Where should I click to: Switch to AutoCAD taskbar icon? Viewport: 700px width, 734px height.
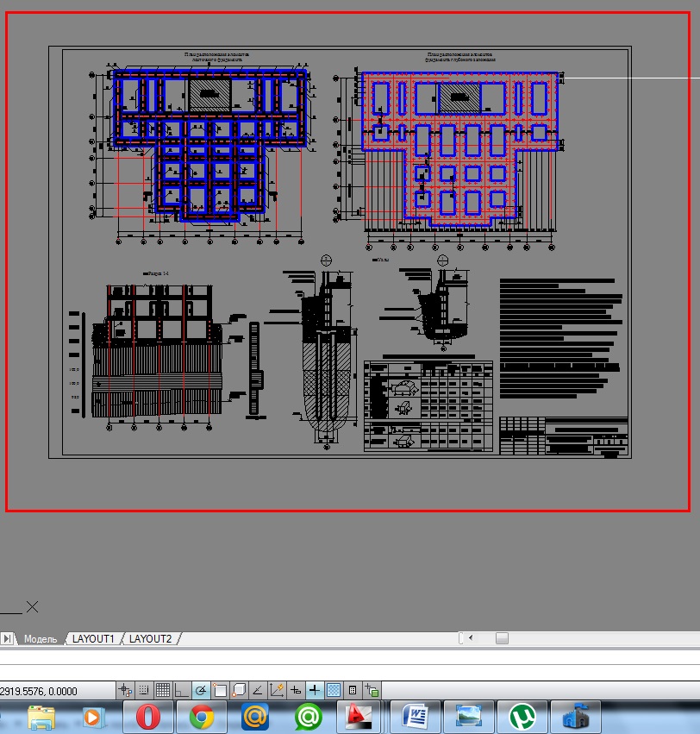point(359,717)
